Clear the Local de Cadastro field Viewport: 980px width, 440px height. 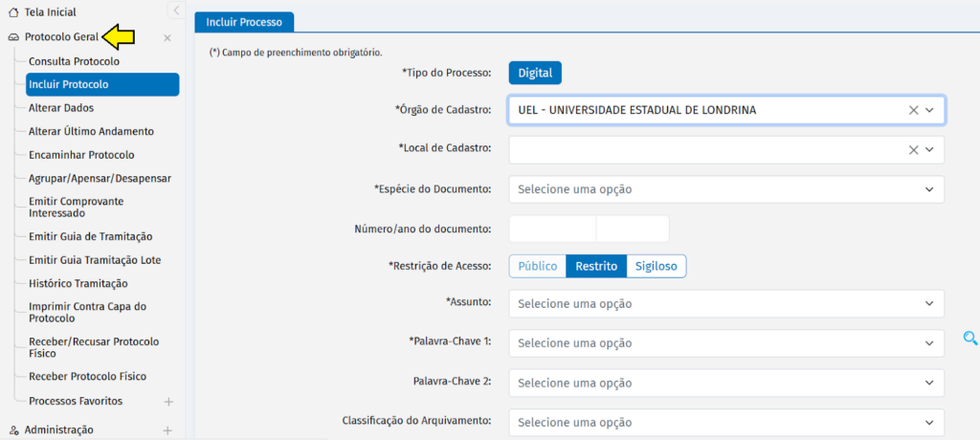coord(913,150)
